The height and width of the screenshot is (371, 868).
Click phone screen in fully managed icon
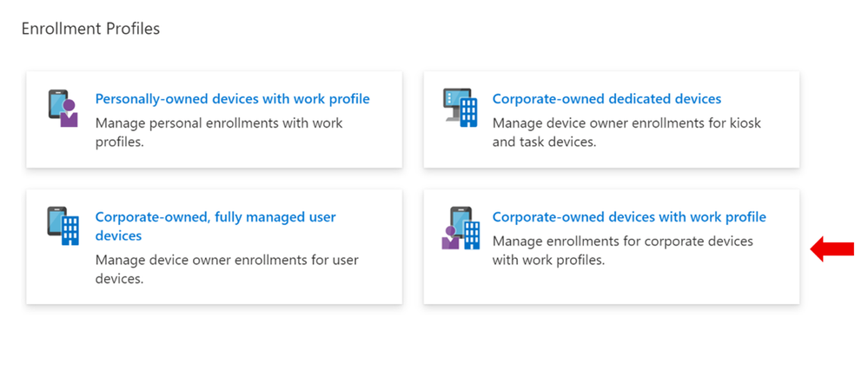pos(56,221)
